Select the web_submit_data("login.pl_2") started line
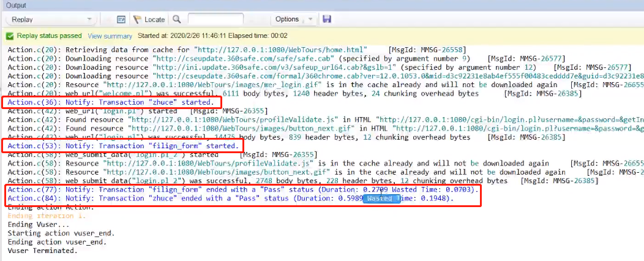This screenshot has width=644, height=261. (x=162, y=155)
